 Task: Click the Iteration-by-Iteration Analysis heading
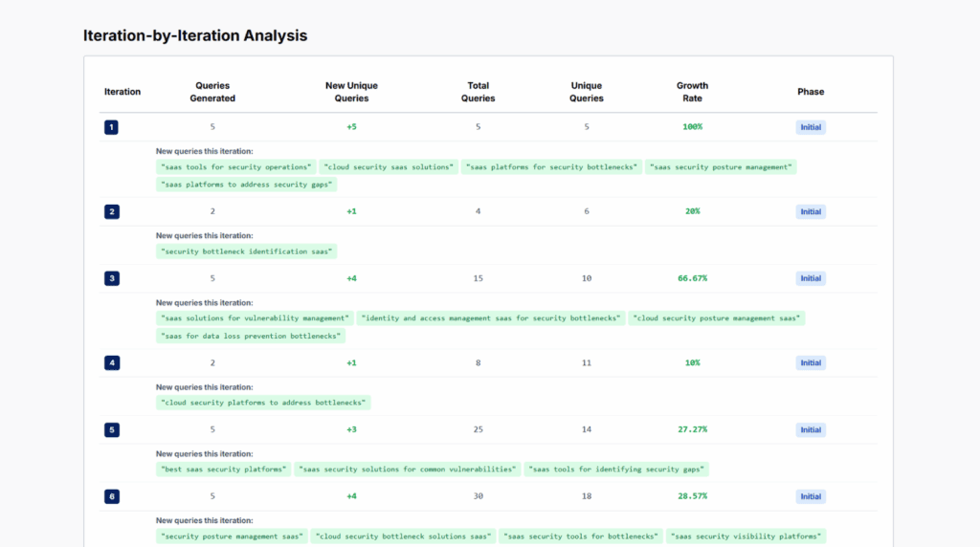[x=195, y=35]
